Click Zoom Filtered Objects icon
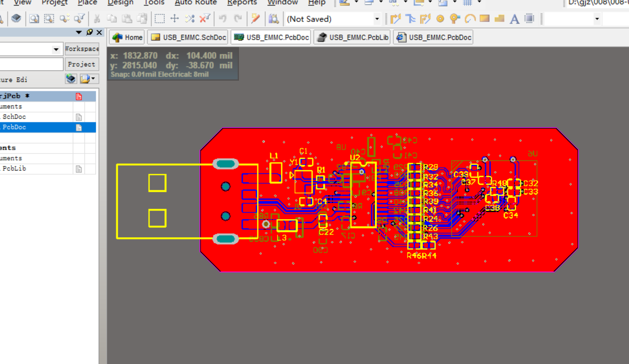 (x=79, y=19)
